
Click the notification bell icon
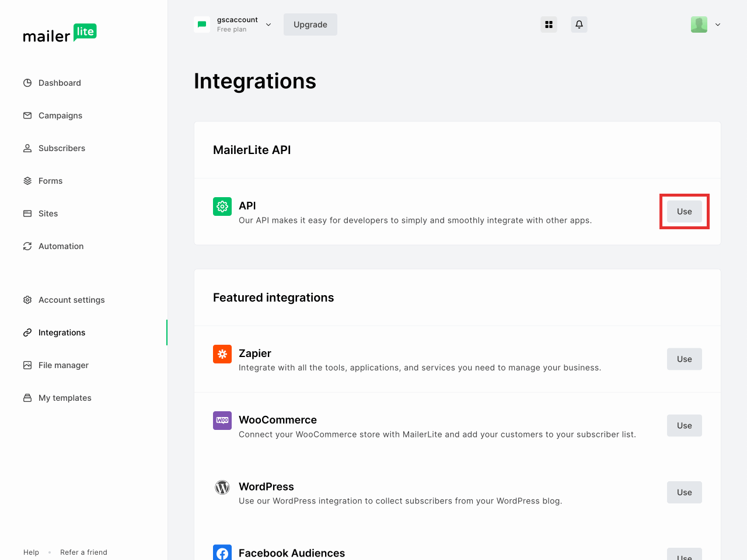coord(579,24)
